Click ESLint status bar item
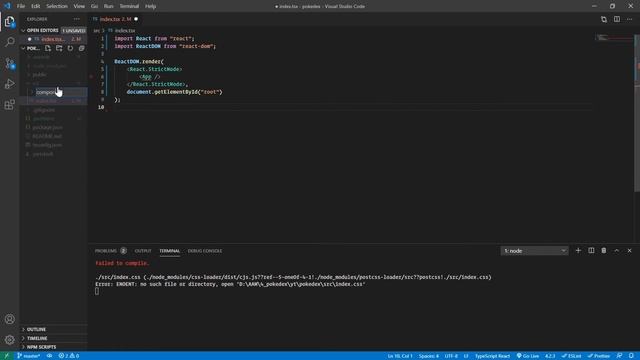This screenshot has height=360, width=640. 571,356
